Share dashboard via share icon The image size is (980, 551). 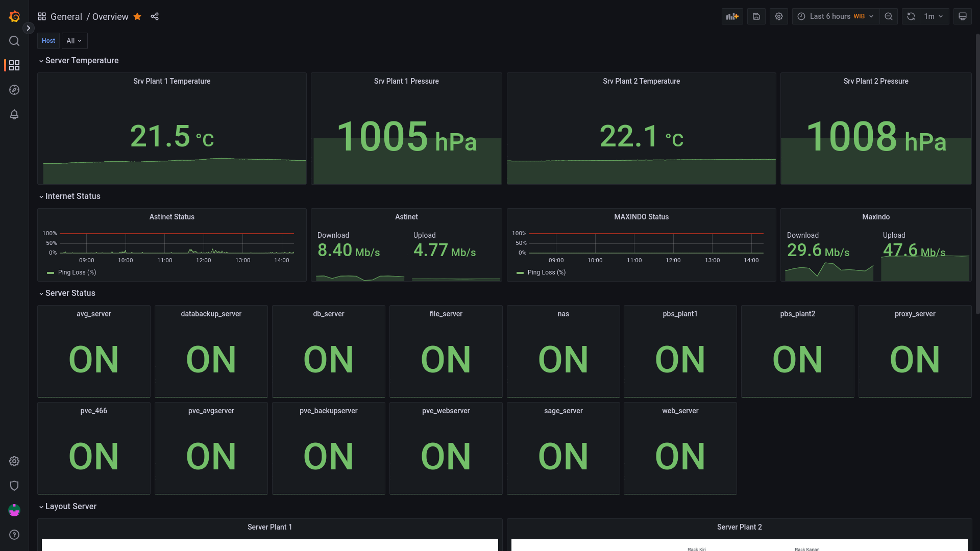click(155, 16)
